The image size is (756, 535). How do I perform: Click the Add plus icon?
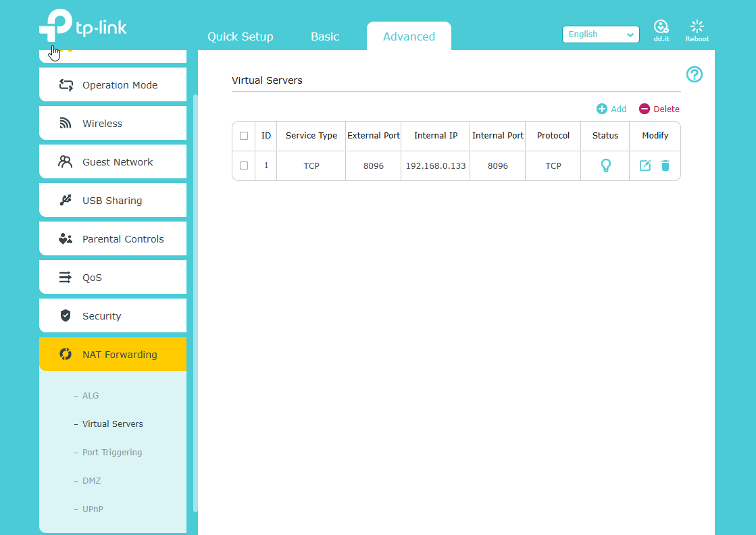[x=602, y=109]
